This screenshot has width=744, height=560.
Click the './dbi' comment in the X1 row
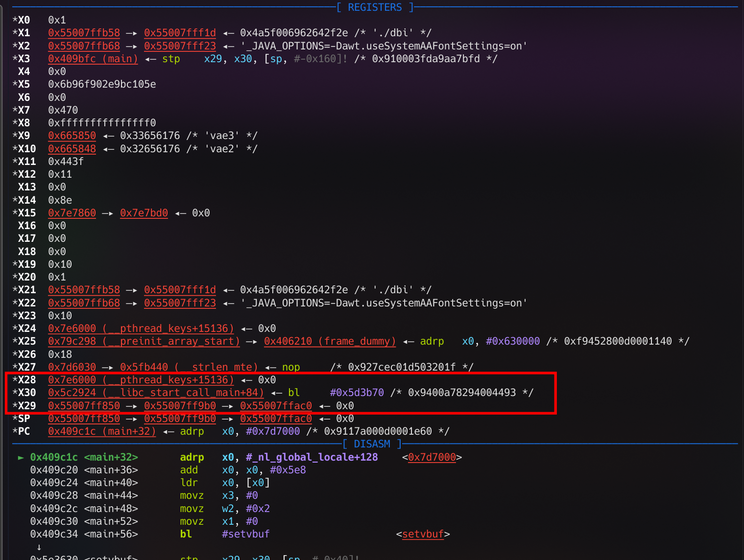[393, 33]
